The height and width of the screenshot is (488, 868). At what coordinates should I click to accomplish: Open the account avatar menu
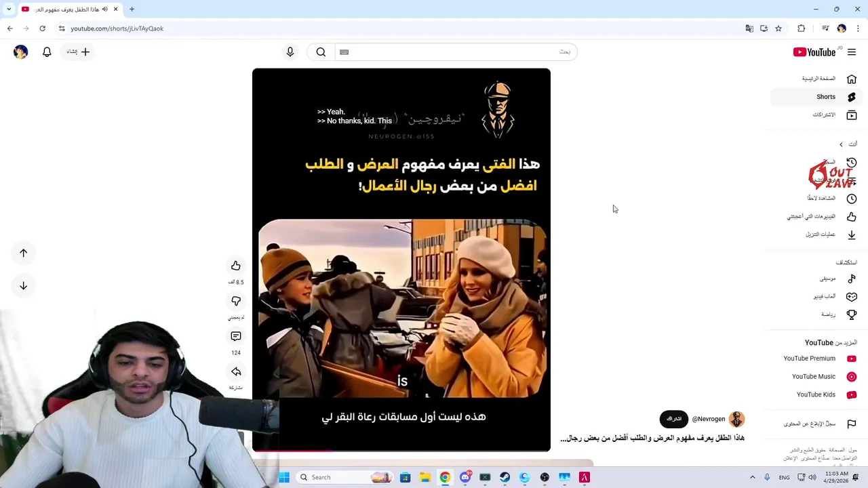20,52
